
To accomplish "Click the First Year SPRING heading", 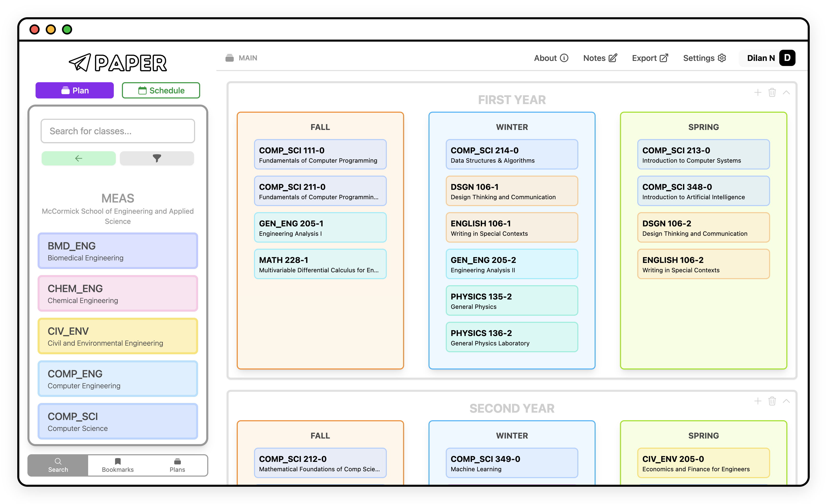I will tap(704, 127).
